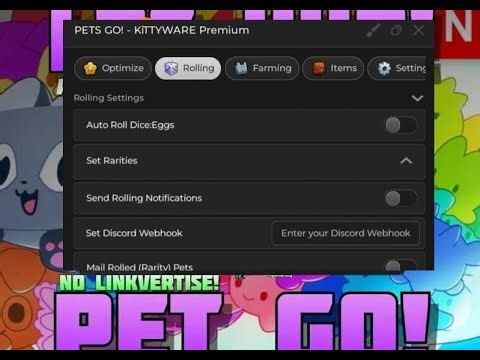Click the orange item icon on Items
The height and width of the screenshot is (360, 480).
(x=319, y=68)
